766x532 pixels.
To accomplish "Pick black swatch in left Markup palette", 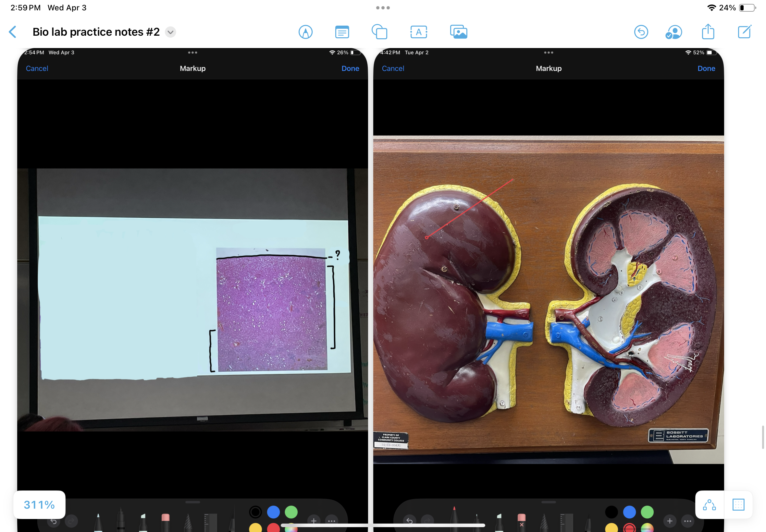I will [x=255, y=512].
